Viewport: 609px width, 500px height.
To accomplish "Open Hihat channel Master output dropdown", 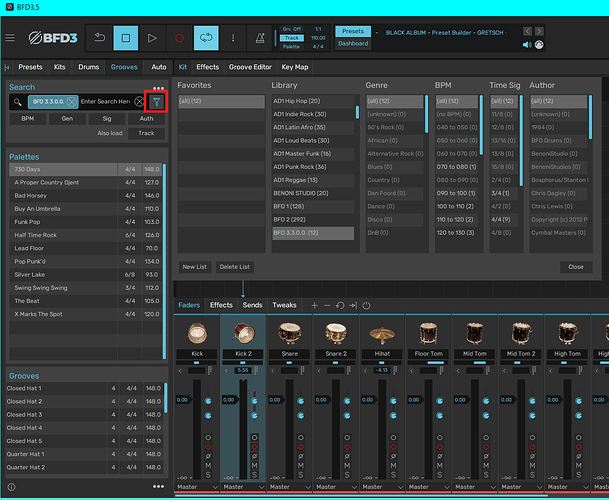I will [382, 487].
